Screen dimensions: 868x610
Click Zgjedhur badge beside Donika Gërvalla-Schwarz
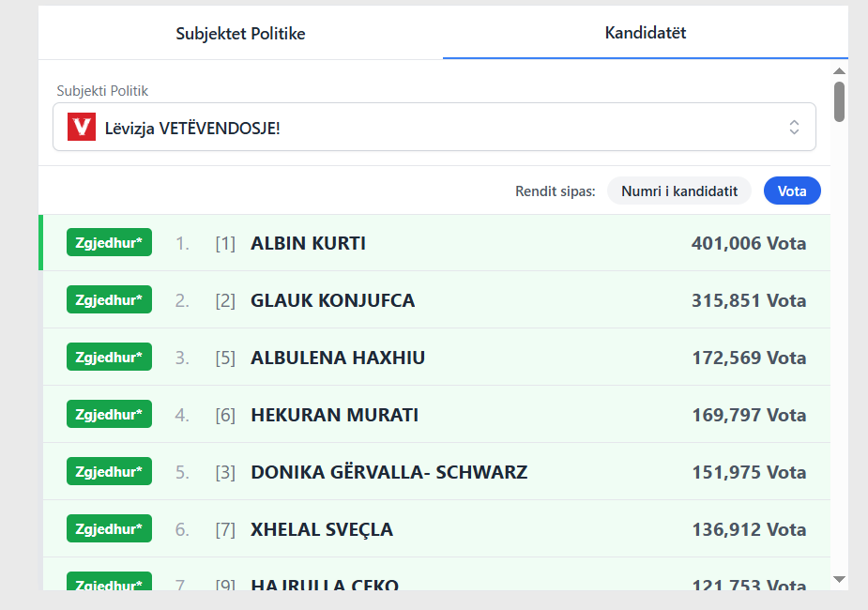pos(109,472)
